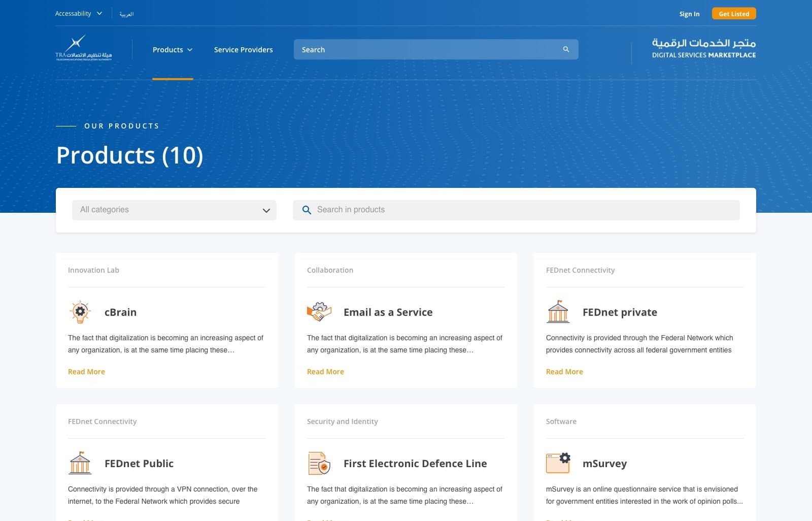The image size is (812, 521).
Task: Click the FEDnet private building icon
Action: 558,311
